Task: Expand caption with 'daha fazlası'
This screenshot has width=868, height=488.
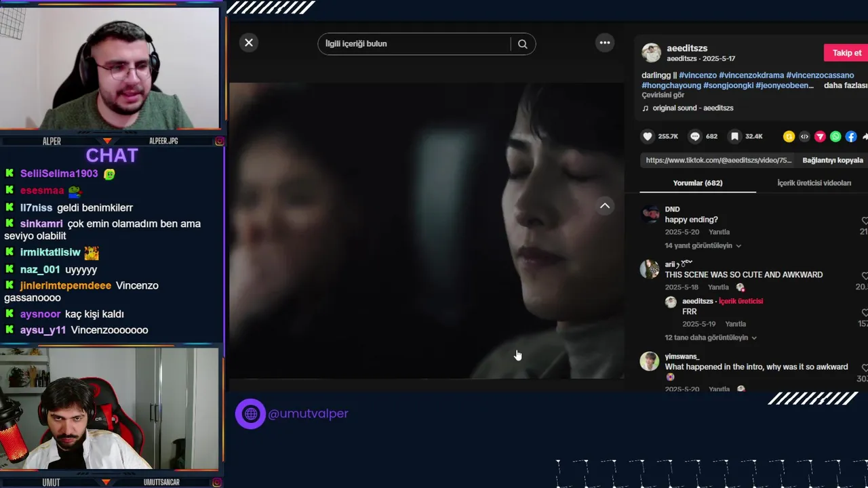Action: tap(845, 85)
